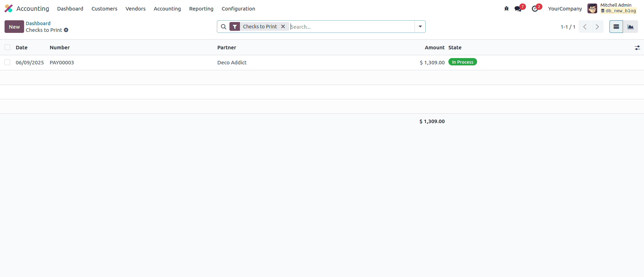Click the funnel filter icon in search facet
This screenshot has height=277, width=644.
click(x=235, y=27)
